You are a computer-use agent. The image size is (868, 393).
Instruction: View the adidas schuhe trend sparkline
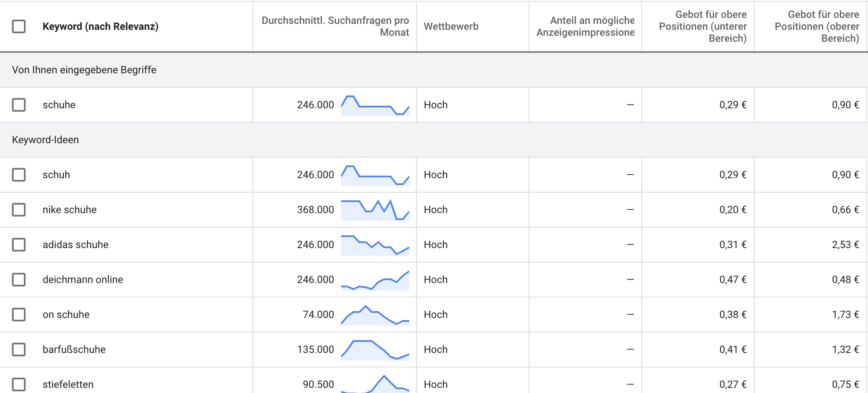(375, 245)
